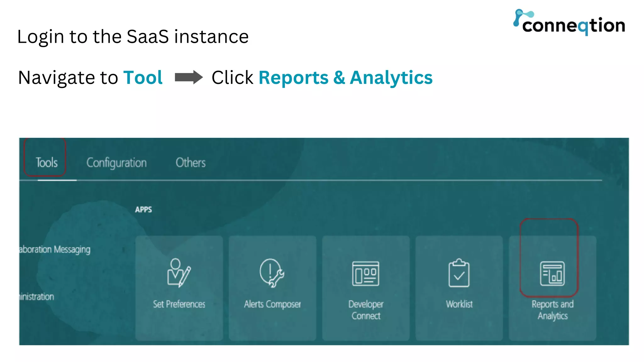
Task: Click the conneqtion logo
Action: pyautogui.click(x=569, y=23)
